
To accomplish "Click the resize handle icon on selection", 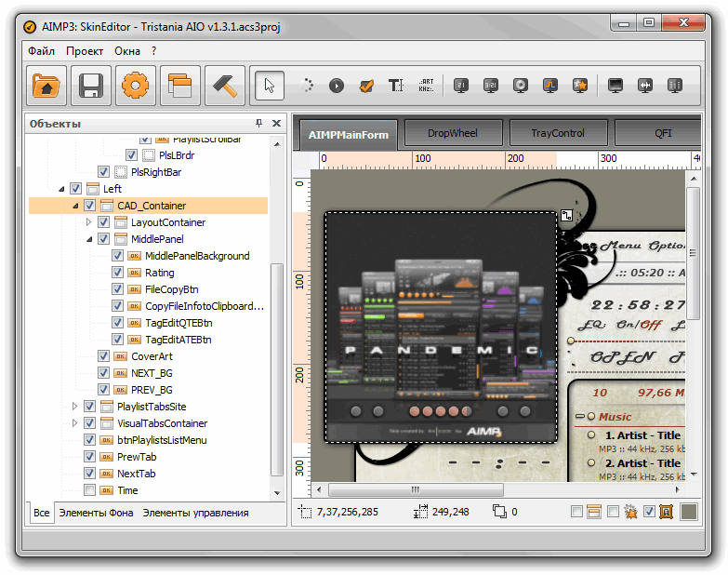I will pos(566,216).
